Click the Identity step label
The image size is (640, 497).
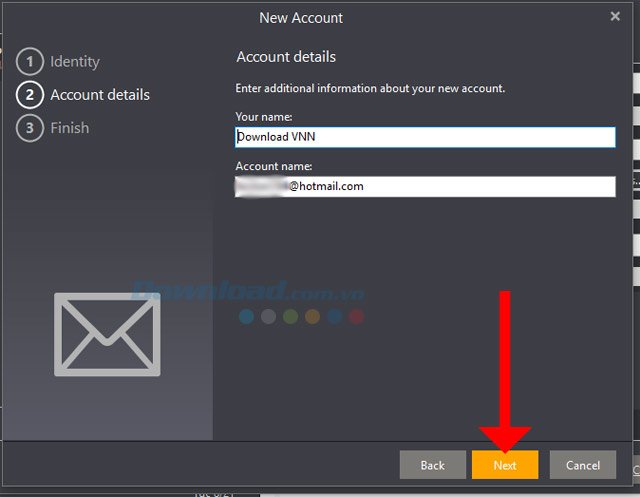(x=75, y=62)
